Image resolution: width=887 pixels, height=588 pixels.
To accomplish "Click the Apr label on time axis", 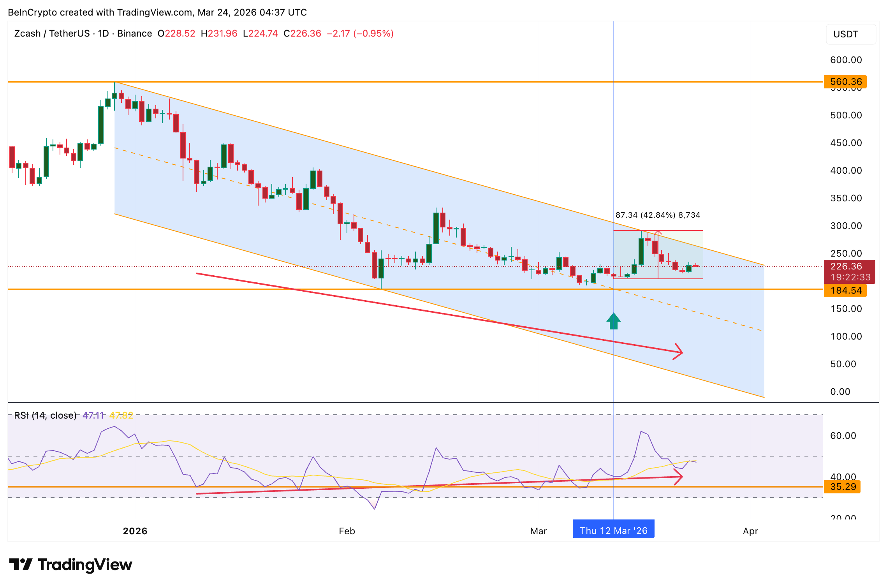I will click(x=750, y=531).
